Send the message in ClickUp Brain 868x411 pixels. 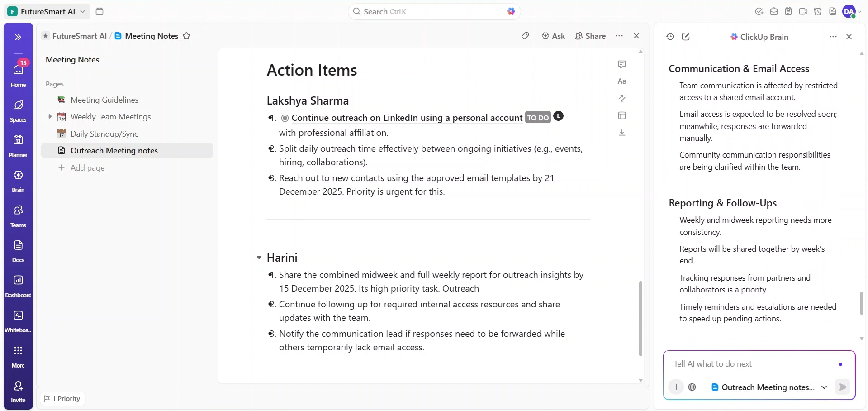(842, 387)
